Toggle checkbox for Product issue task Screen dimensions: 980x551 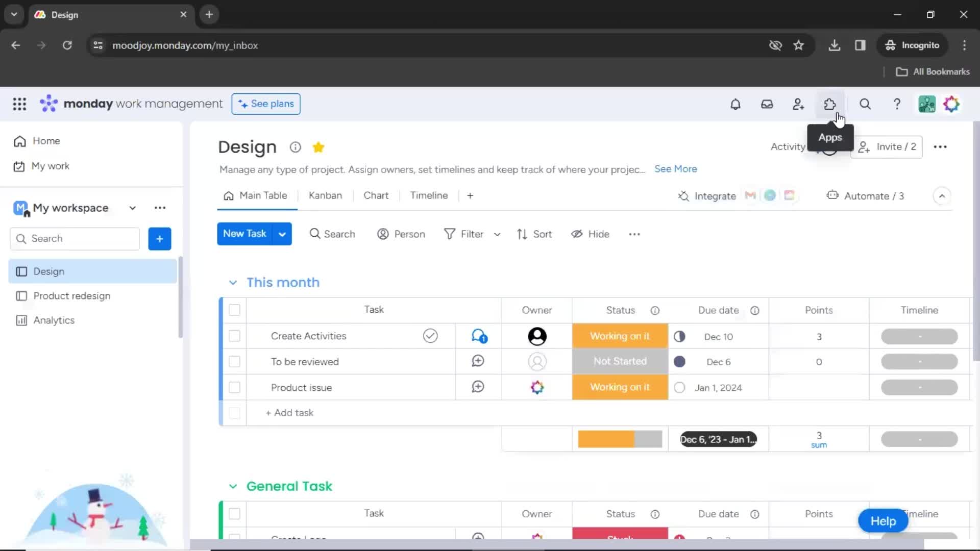[x=234, y=388]
